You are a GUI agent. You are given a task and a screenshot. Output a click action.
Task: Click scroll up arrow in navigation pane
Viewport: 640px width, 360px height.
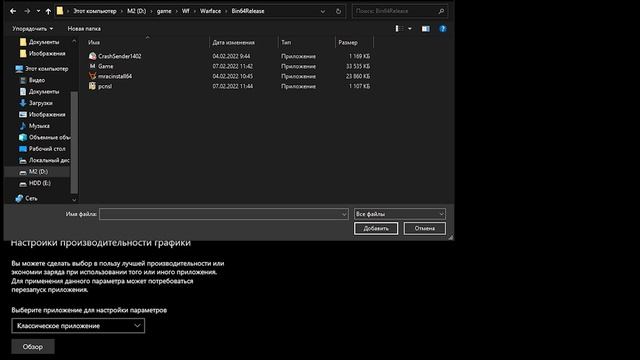click(74, 41)
